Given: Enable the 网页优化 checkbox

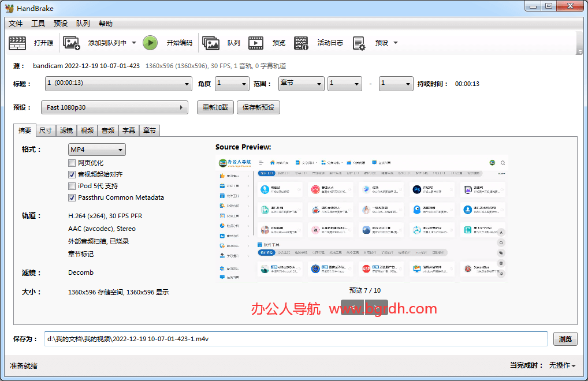Looking at the screenshot, I should pyautogui.click(x=72, y=163).
